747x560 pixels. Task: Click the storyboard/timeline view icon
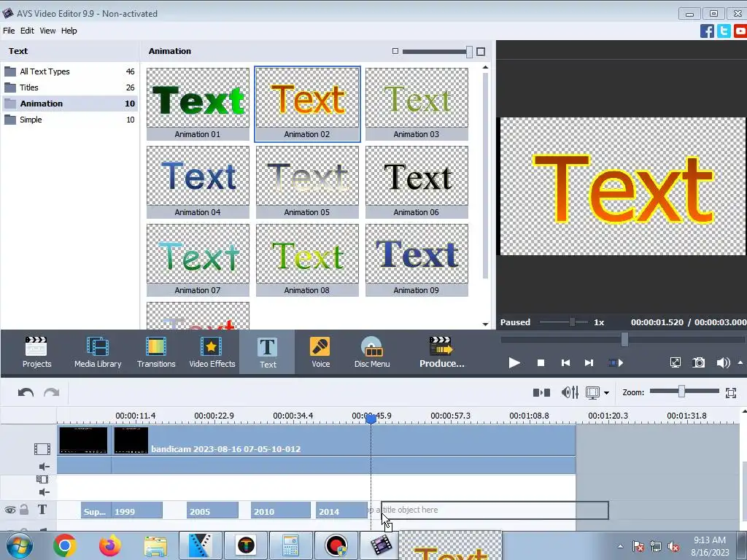point(592,392)
